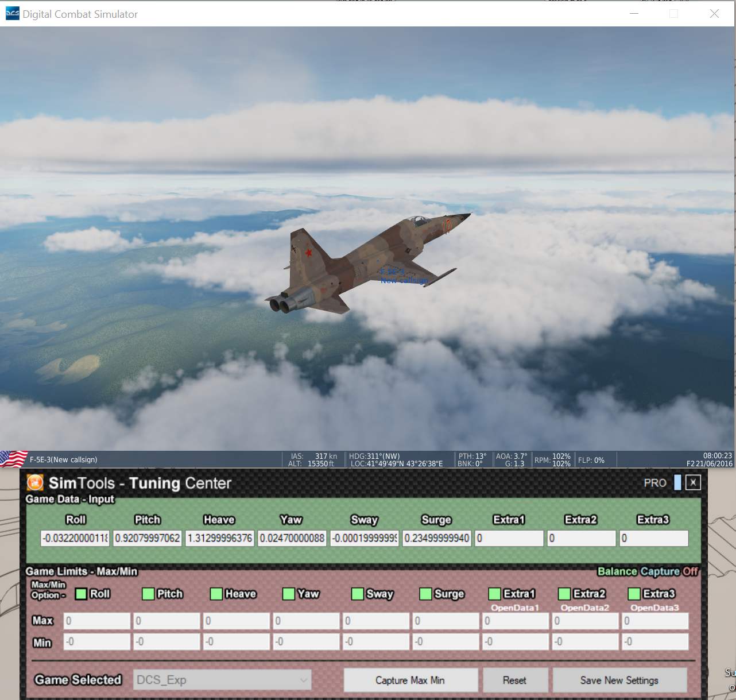Screen dimensions: 736x700
Task: Click the PTH: 13° pitch readout
Action: tap(472, 456)
